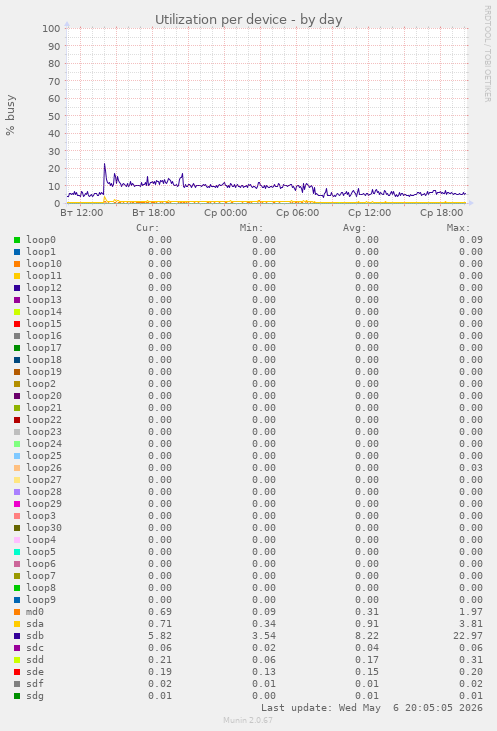Click the 'loop10' device label
497x731 pixels.
[44, 264]
